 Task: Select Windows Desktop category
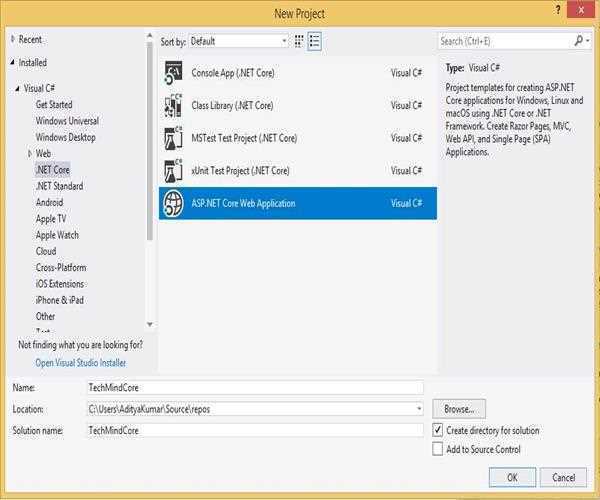coord(65,137)
